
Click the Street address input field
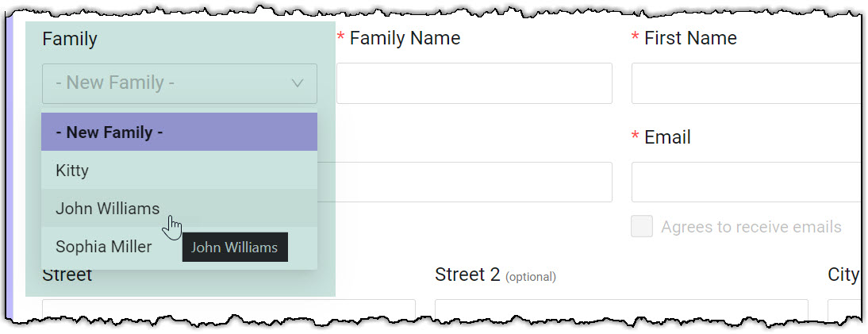[229, 309]
